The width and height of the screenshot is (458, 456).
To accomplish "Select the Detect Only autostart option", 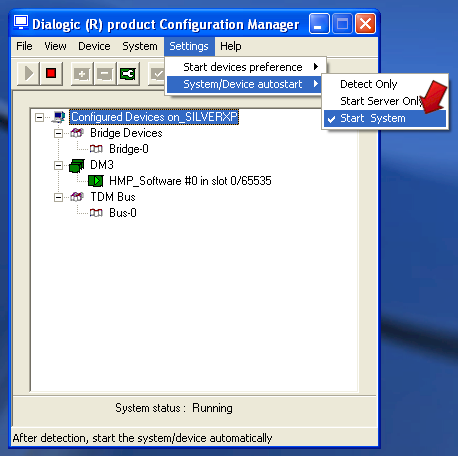I will coord(385,84).
